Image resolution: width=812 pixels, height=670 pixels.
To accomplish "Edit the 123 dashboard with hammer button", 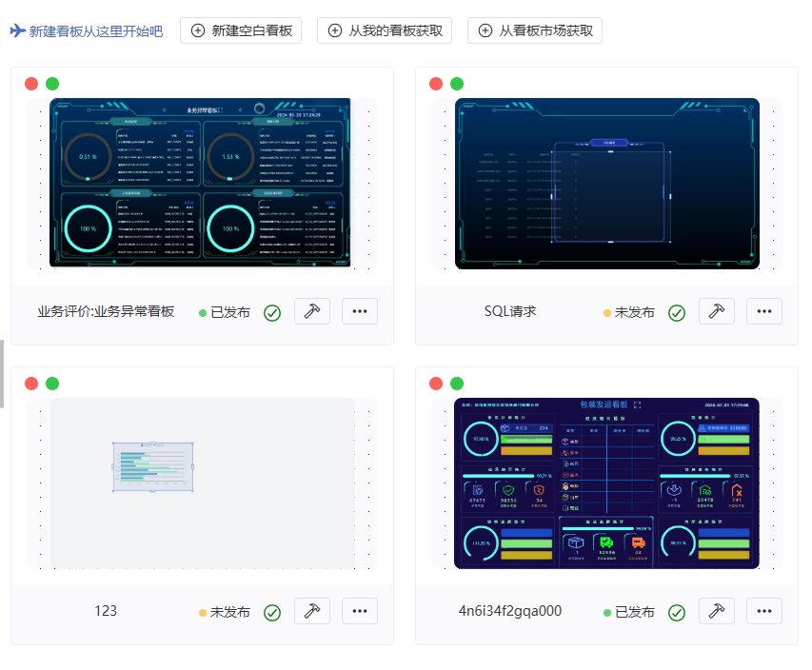I will pyautogui.click(x=312, y=611).
